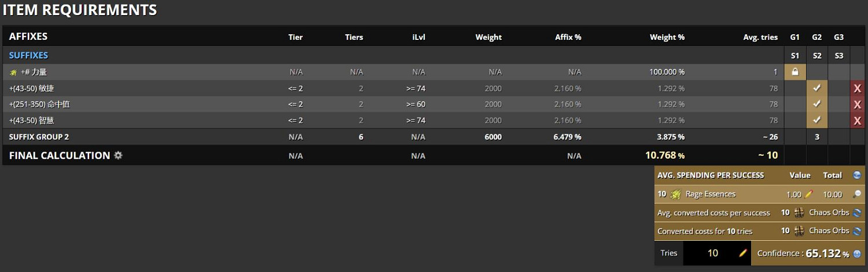Click the Tries number input field
The width and height of the screenshot is (868, 272).
tap(712, 253)
